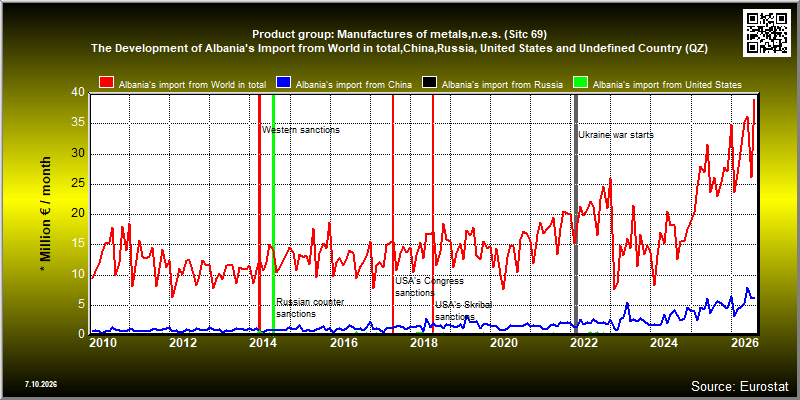Click the y-axis value 35
The height and width of the screenshot is (400, 800).
coord(78,123)
